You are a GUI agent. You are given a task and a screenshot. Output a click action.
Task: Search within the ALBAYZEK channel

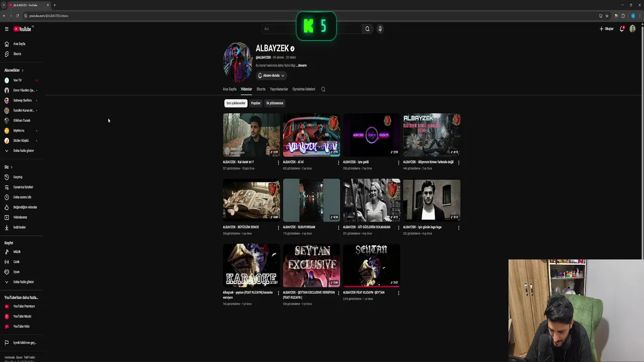coord(324,89)
